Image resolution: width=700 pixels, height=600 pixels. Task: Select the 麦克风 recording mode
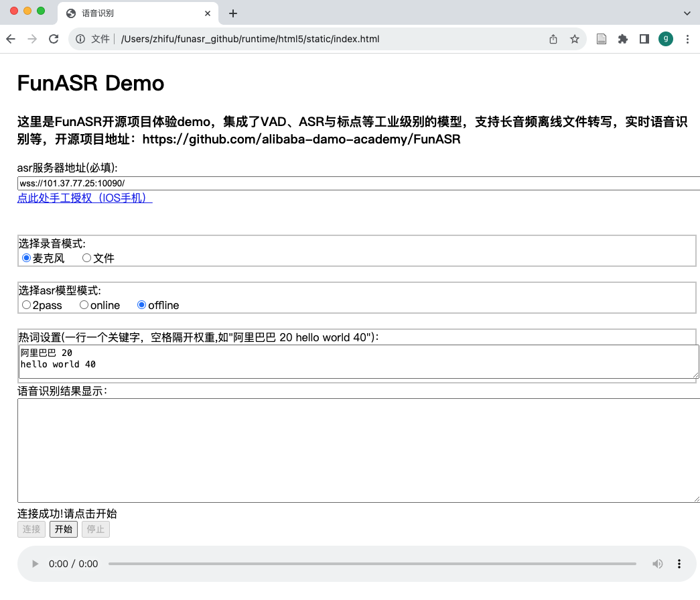26,257
